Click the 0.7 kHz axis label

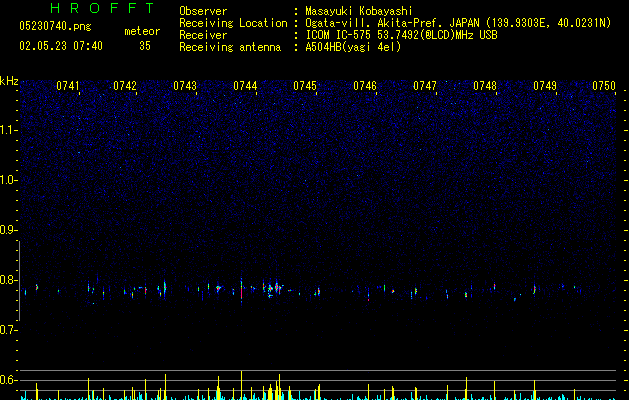tap(9, 330)
